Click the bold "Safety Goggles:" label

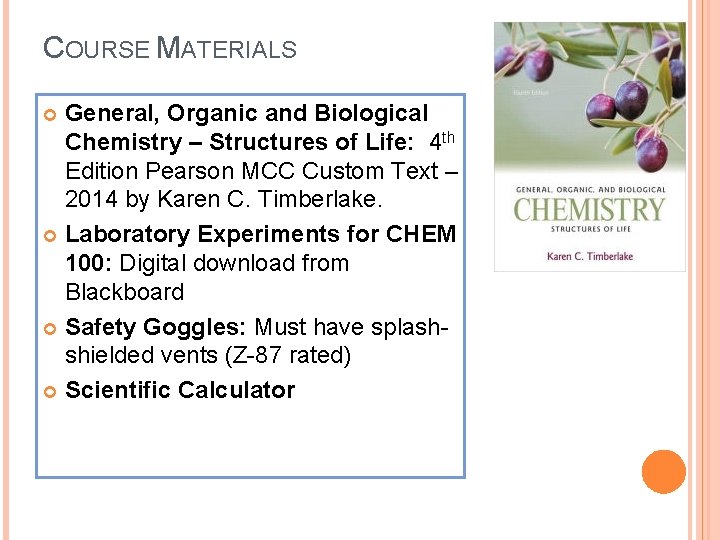(156, 327)
